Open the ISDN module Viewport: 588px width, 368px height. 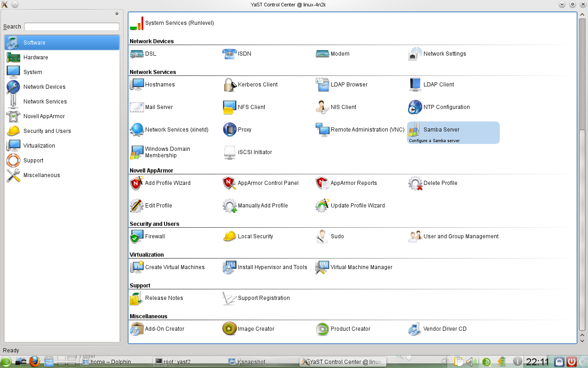[x=237, y=54]
